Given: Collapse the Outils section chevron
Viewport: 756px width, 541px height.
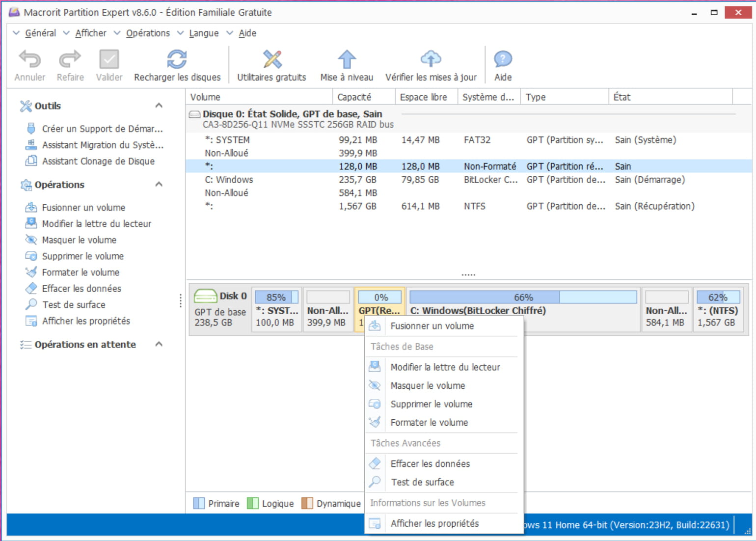Looking at the screenshot, I should click(159, 106).
